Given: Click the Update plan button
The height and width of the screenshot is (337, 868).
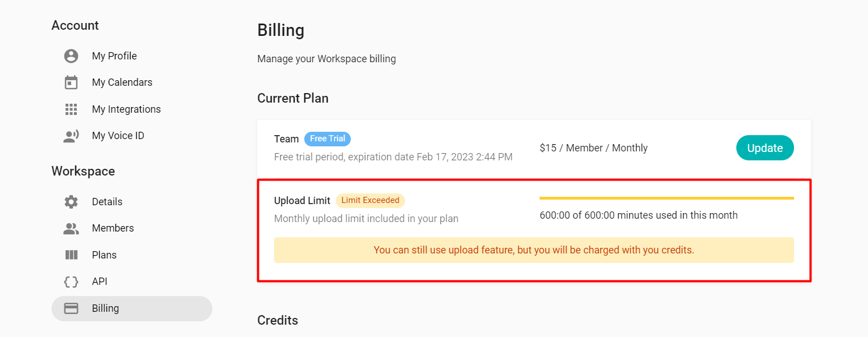Looking at the screenshot, I should click(765, 148).
